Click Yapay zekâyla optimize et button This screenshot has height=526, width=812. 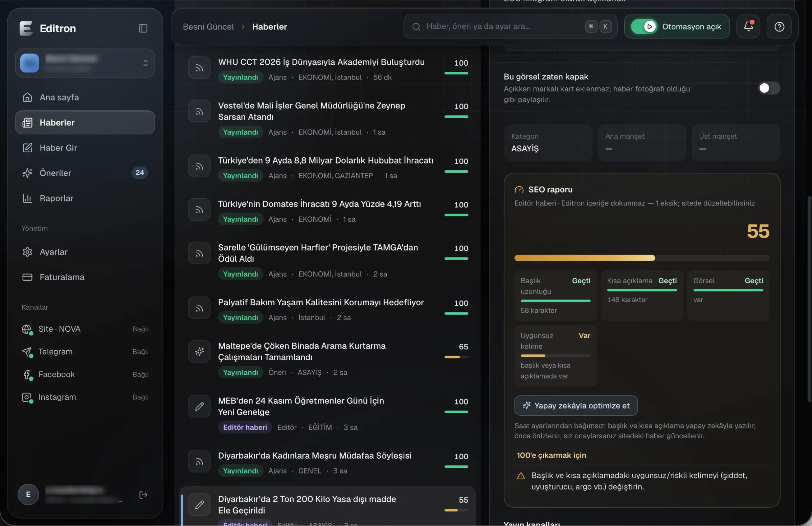point(576,406)
